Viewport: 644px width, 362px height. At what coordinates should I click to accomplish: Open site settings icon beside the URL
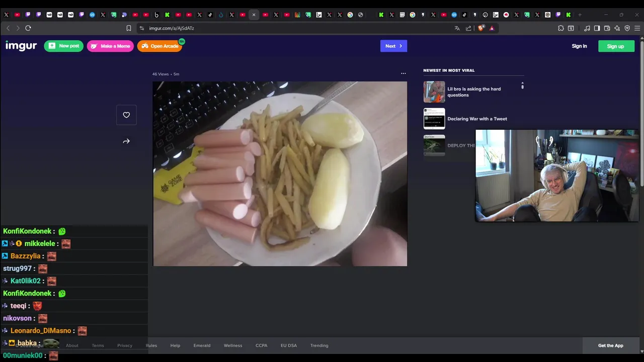(142, 28)
